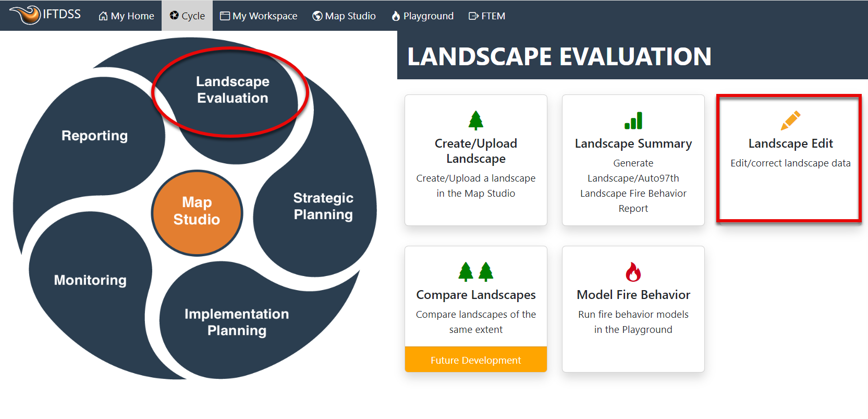The height and width of the screenshot is (419, 868).
Task: Open the Landscape Edit card title
Action: (790, 143)
